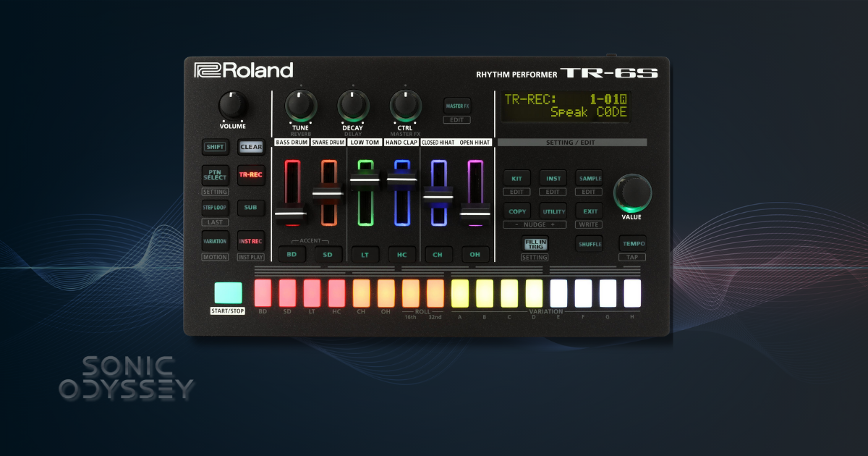
Task: Click the blue Hand Clap fader handle
Action: [401, 178]
